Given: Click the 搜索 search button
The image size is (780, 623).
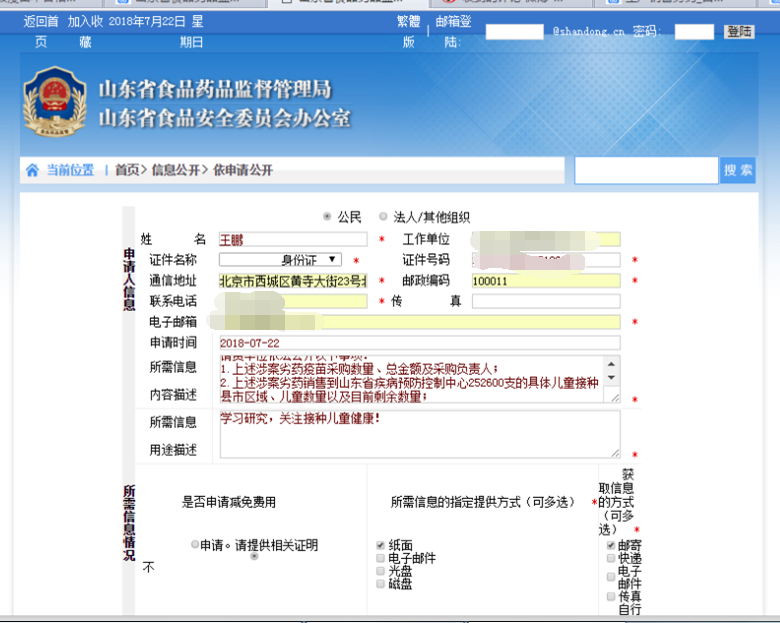Looking at the screenshot, I should pyautogui.click(x=738, y=170).
